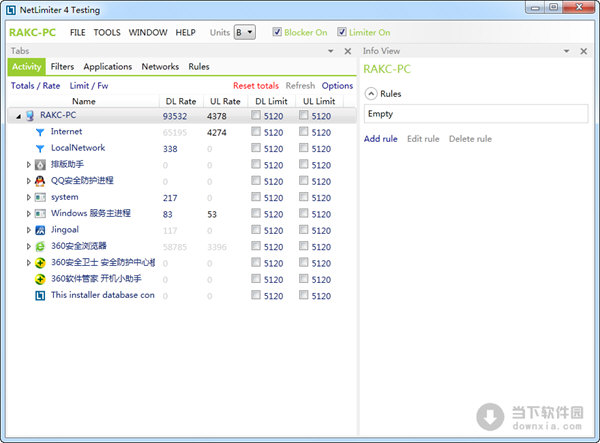This screenshot has height=443, width=600.
Task: Open the Units dropdown
Action: pos(245,32)
